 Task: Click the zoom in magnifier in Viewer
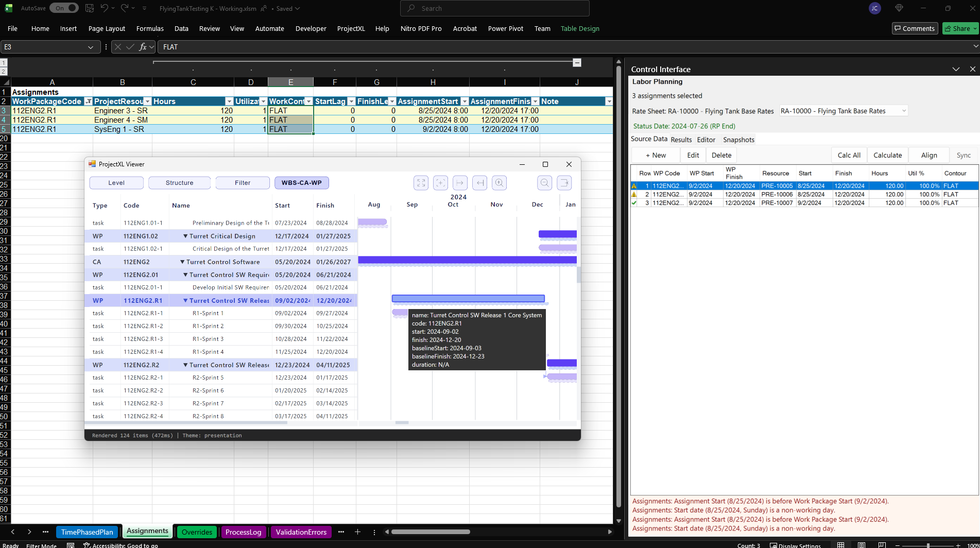pos(499,183)
